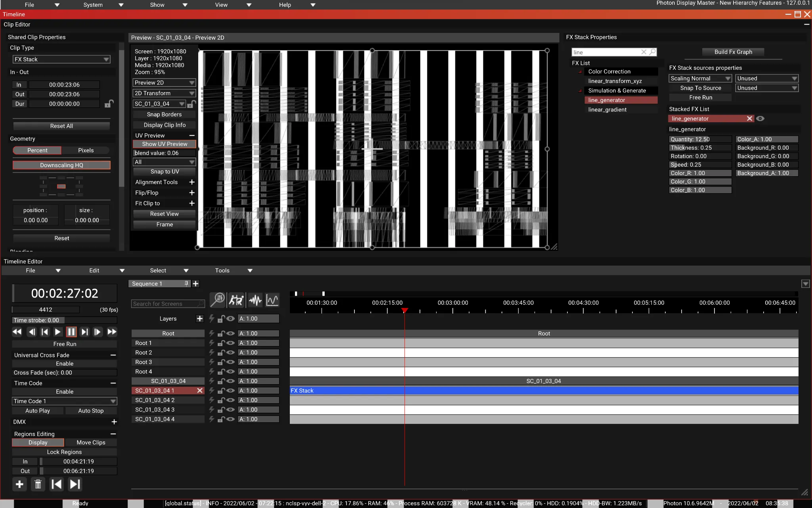Open the Scaling Normal dropdown
The height and width of the screenshot is (508, 812).
[700, 79]
